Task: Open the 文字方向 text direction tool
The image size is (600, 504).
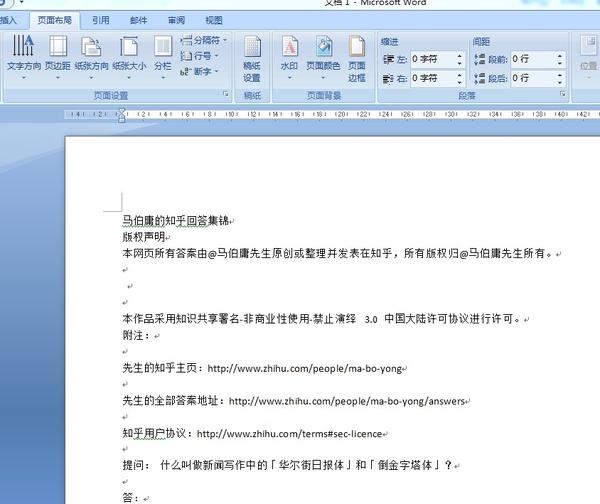Action: pos(24,57)
